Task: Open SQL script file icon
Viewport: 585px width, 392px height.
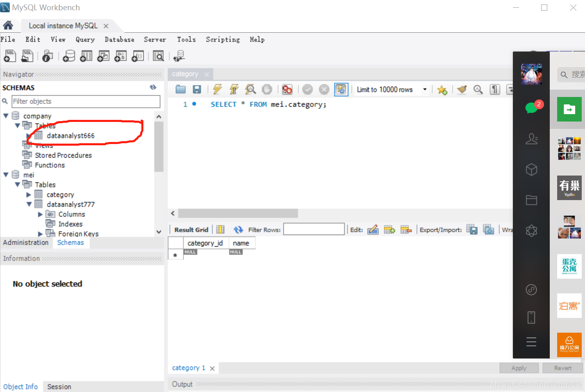Action: 27,56
